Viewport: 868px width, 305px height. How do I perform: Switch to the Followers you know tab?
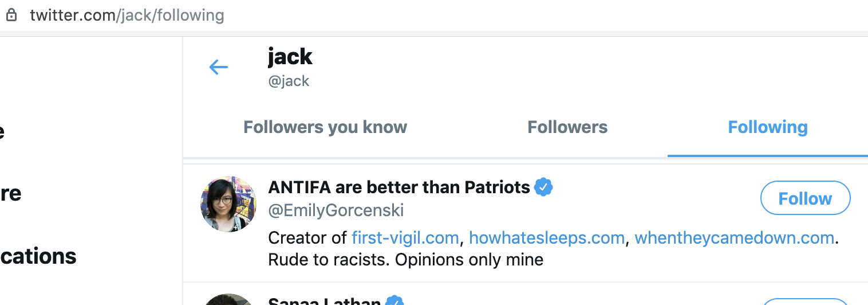tap(325, 127)
